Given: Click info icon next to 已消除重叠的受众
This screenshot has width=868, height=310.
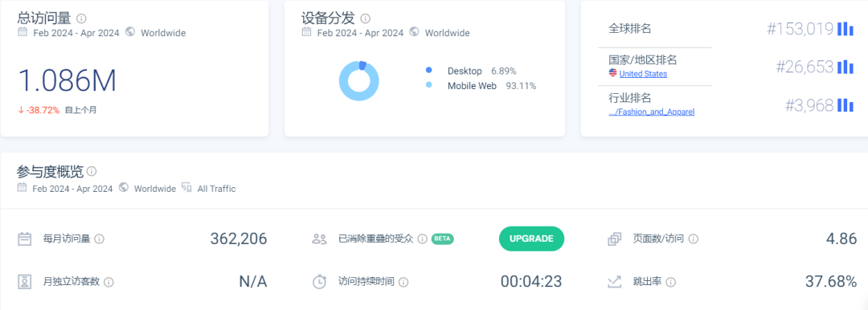Looking at the screenshot, I should (423, 239).
